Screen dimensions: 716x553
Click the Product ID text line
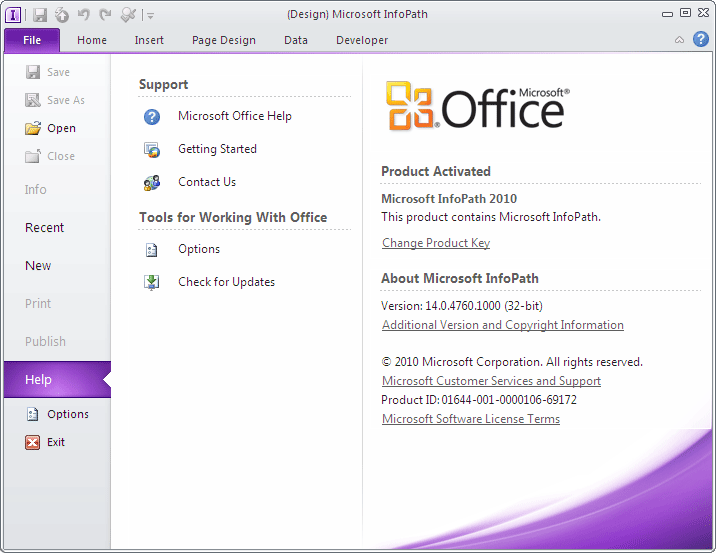(479, 400)
